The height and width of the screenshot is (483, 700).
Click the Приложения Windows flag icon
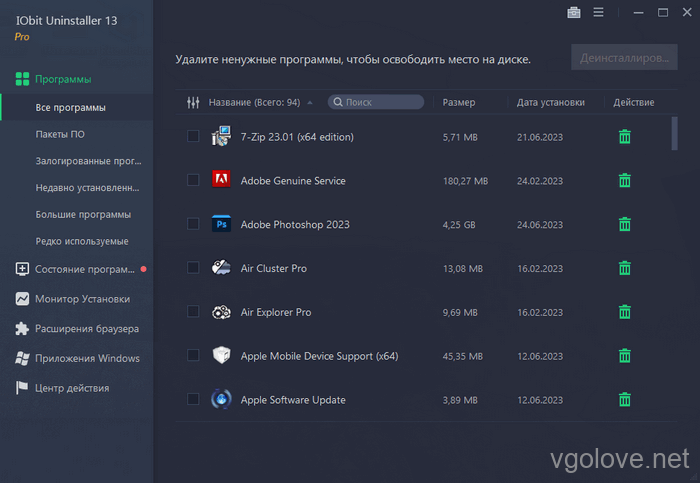click(22, 358)
